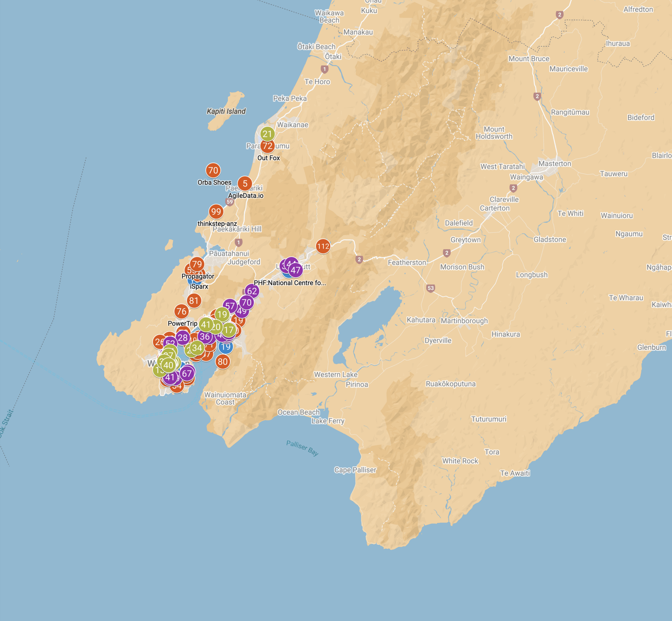
Task: Select orange marker 5 near AgileData.io
Action: pos(245,184)
